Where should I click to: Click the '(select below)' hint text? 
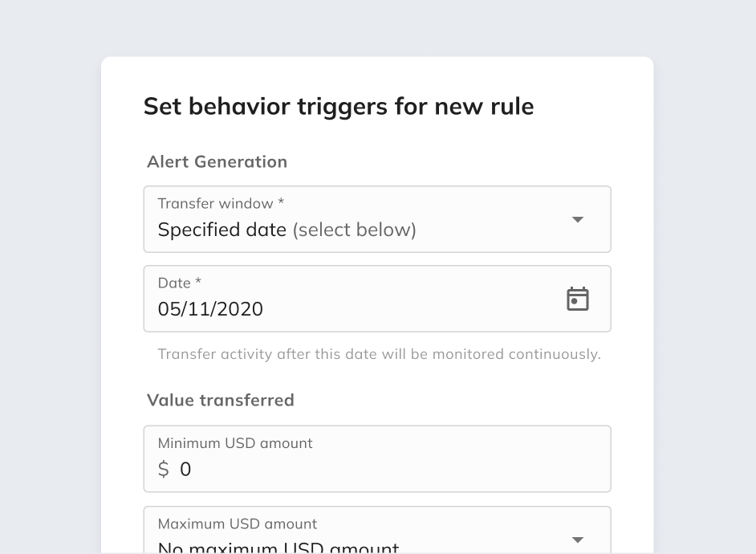(354, 230)
